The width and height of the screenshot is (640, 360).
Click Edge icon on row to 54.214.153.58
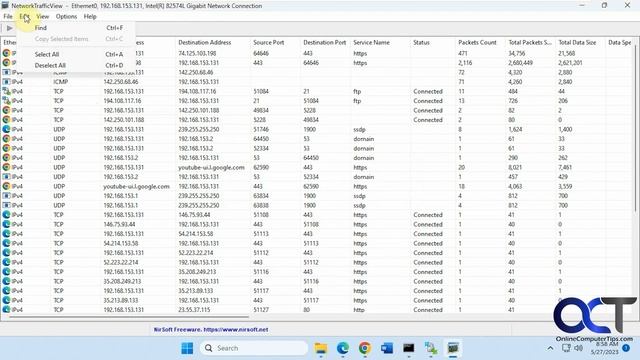click(6, 233)
